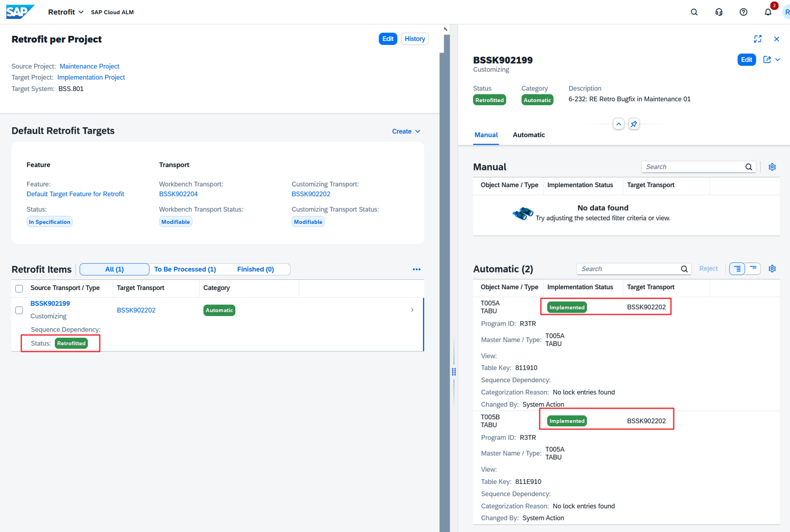The height and width of the screenshot is (532, 790).
Task: Select all retrofit items checkbox
Action: [x=19, y=288]
